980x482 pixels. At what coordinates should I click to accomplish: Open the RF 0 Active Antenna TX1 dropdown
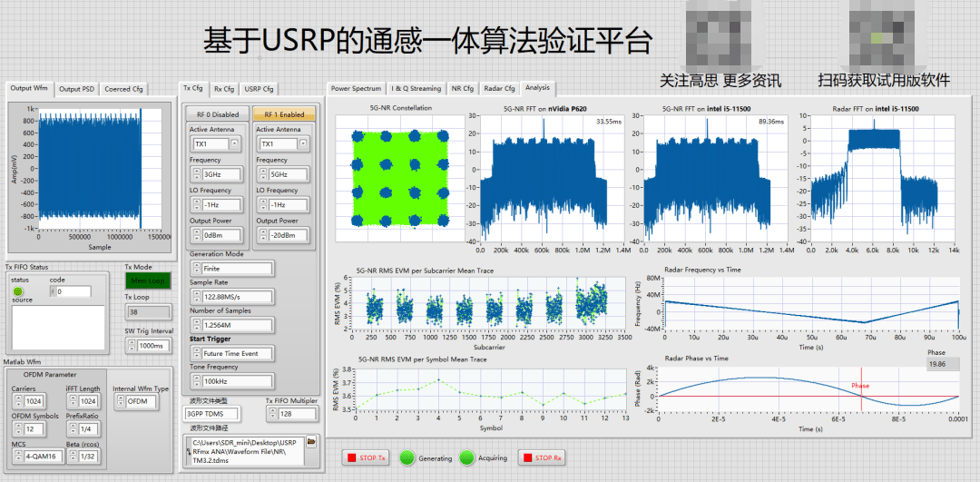coord(234,143)
